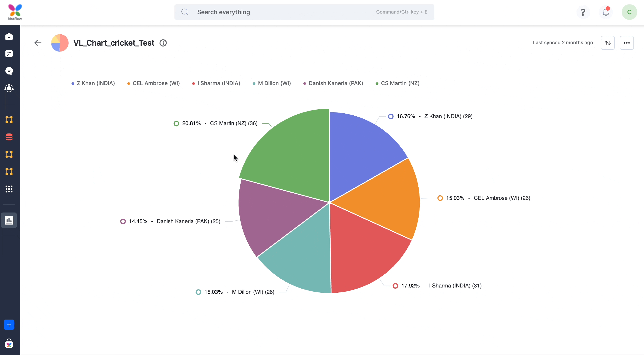Click the notifications bell icon

[x=605, y=12]
